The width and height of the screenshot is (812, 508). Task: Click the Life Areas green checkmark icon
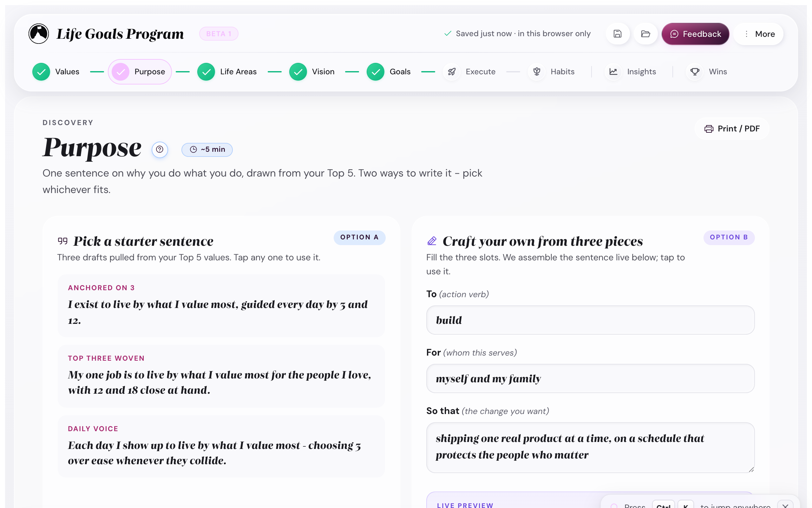coord(206,71)
